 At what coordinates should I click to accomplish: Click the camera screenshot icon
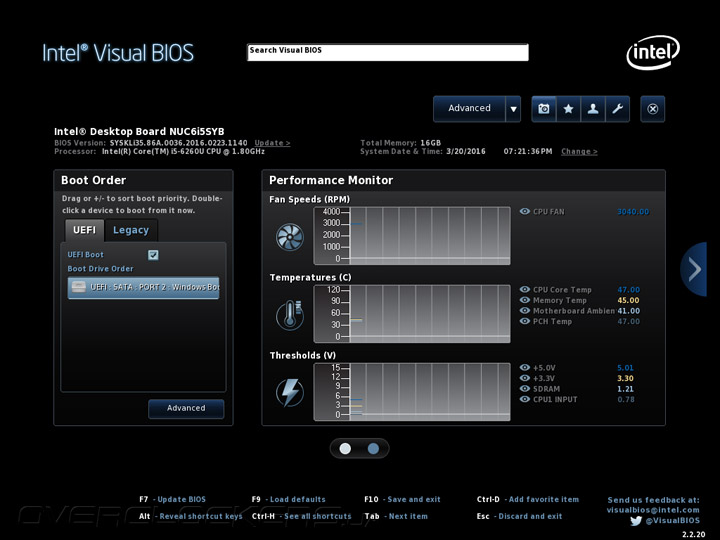pyautogui.click(x=544, y=109)
